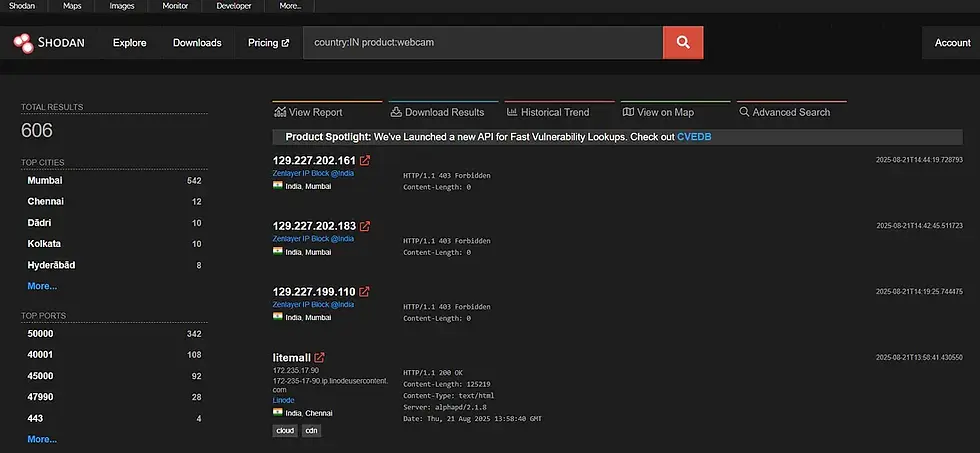Open external link icon next to litemall
The width and height of the screenshot is (980, 453).
[x=319, y=358]
